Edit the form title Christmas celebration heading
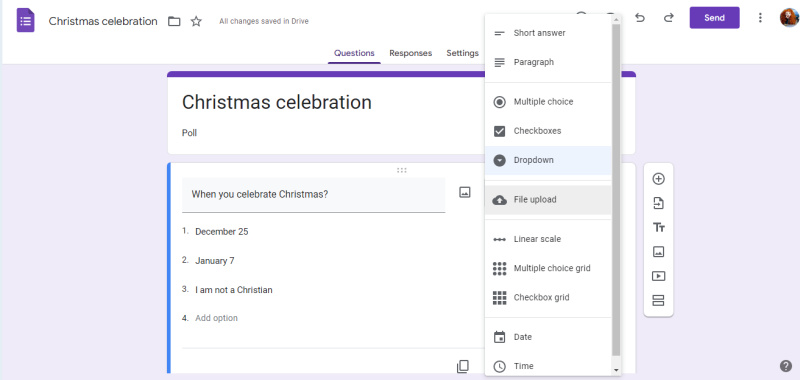The image size is (800, 380). pyautogui.click(x=277, y=103)
